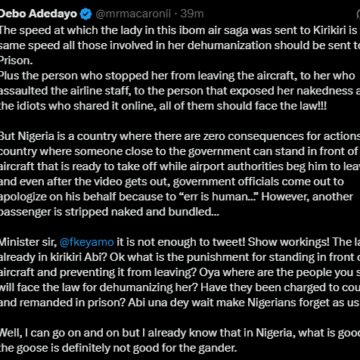Click the partially visible icon at tweet's top-right

point(357,14)
